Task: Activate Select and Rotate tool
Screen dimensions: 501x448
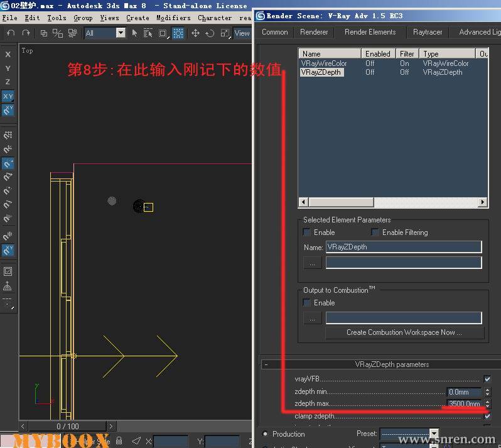Action: tap(210, 33)
